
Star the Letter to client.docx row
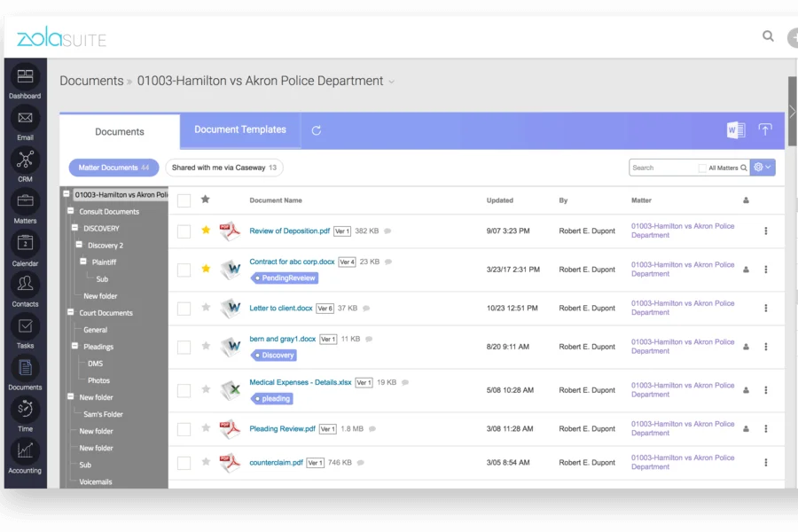(206, 307)
